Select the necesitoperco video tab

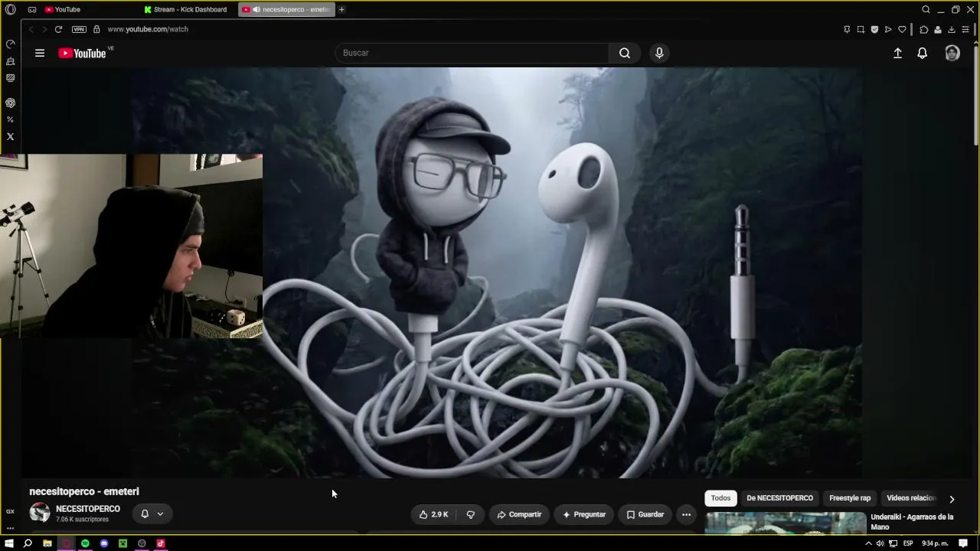287,9
